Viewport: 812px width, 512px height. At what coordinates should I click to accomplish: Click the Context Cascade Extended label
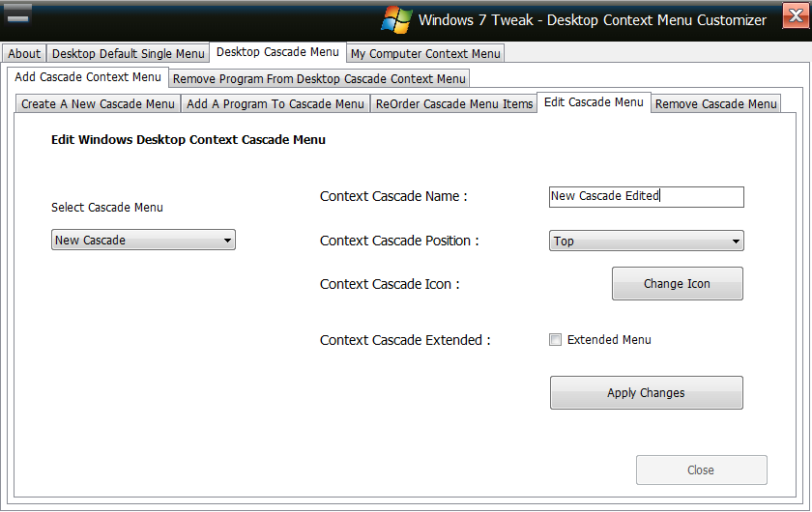click(x=405, y=340)
